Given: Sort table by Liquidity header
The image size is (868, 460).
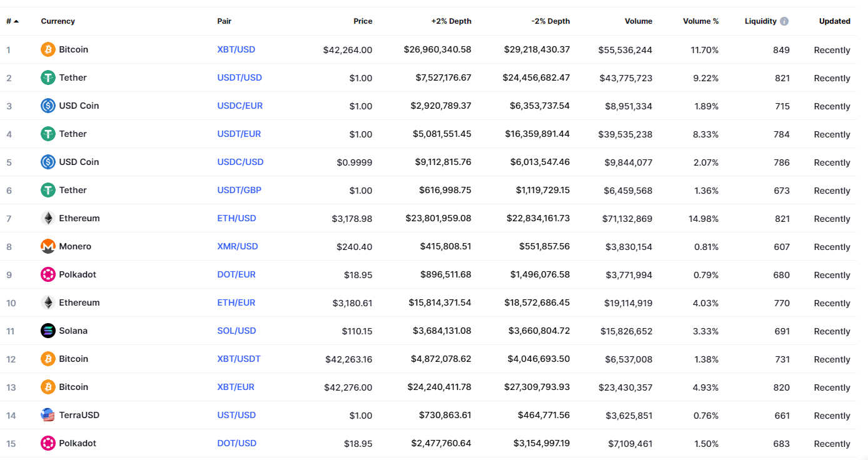Looking at the screenshot, I should [x=760, y=21].
